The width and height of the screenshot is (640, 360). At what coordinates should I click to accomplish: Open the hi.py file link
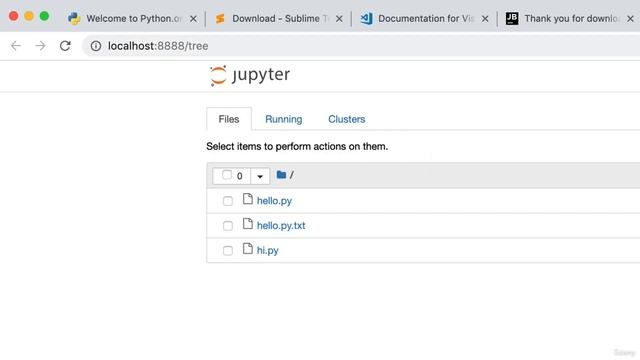(x=267, y=251)
